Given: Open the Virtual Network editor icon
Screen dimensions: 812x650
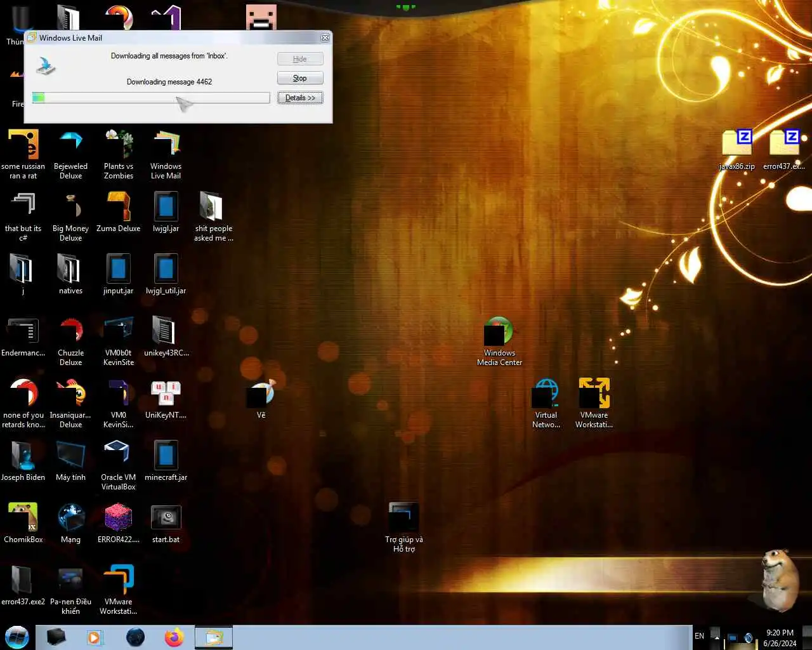Looking at the screenshot, I should [546, 403].
